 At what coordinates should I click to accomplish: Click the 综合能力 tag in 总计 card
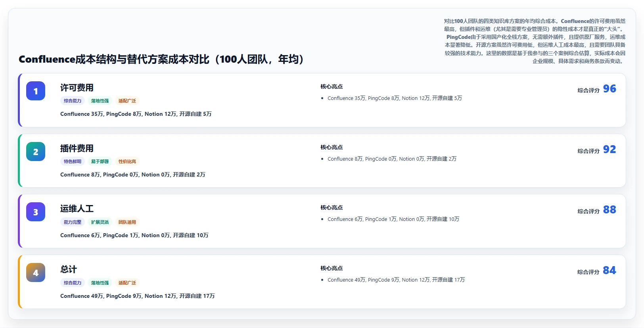[x=73, y=283]
